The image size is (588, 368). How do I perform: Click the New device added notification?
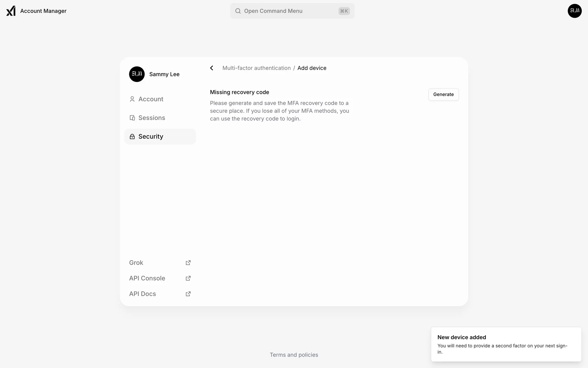tap(506, 344)
